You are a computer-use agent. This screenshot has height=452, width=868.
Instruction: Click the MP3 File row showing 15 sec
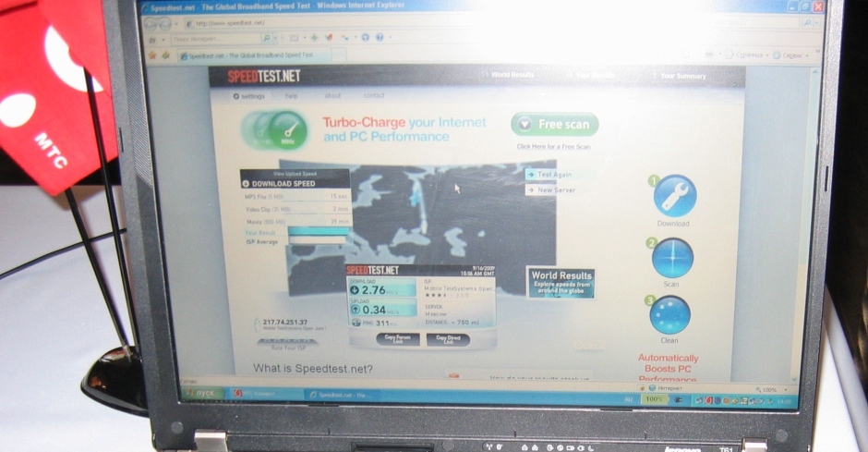(x=296, y=197)
